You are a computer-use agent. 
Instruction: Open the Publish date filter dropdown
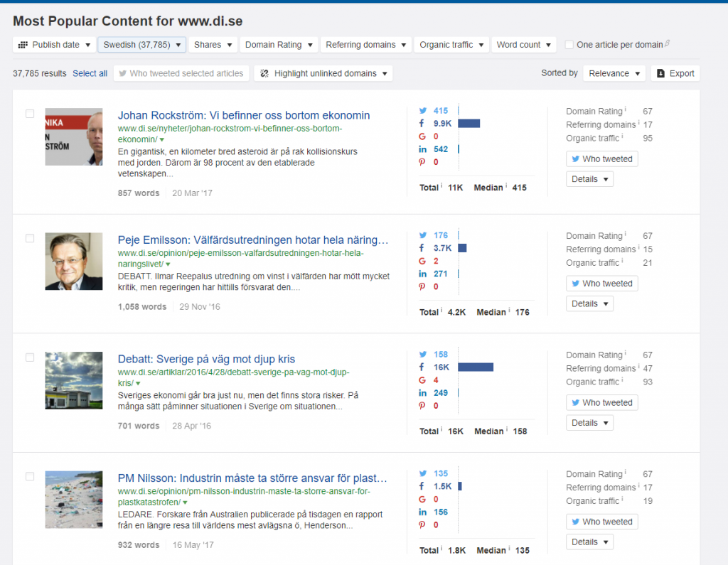pos(55,45)
